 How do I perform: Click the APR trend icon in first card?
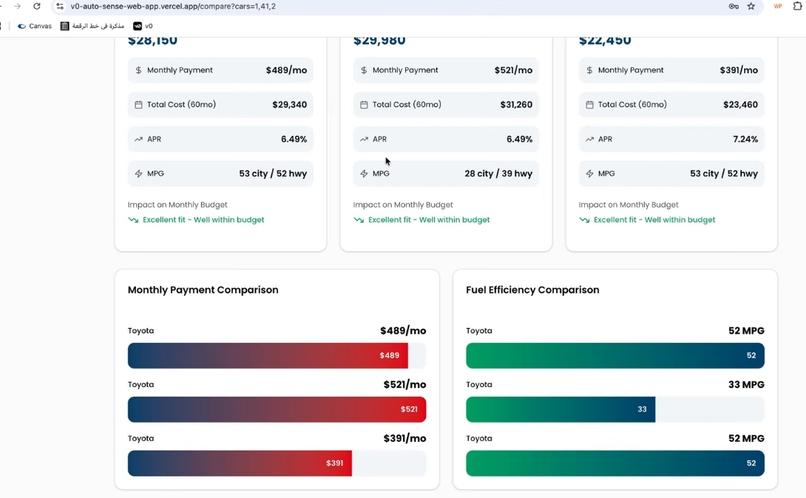[138, 139]
